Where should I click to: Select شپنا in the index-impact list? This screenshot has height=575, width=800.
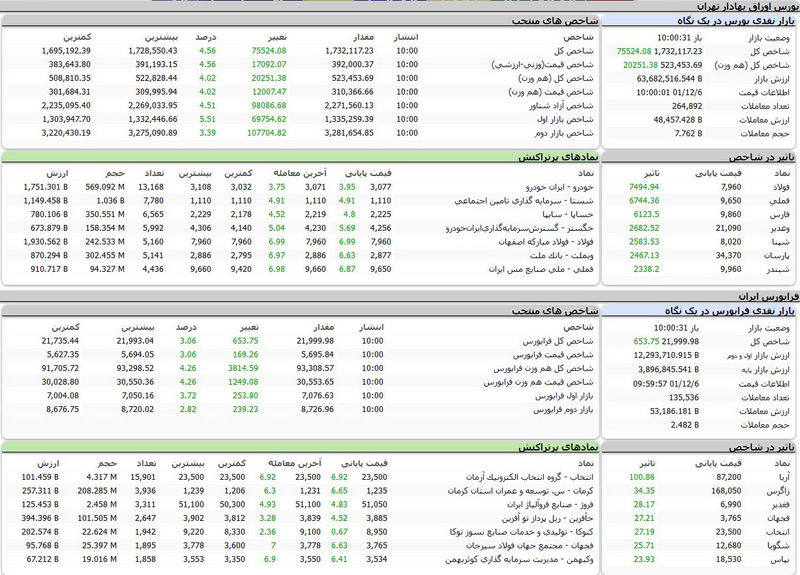[781, 242]
